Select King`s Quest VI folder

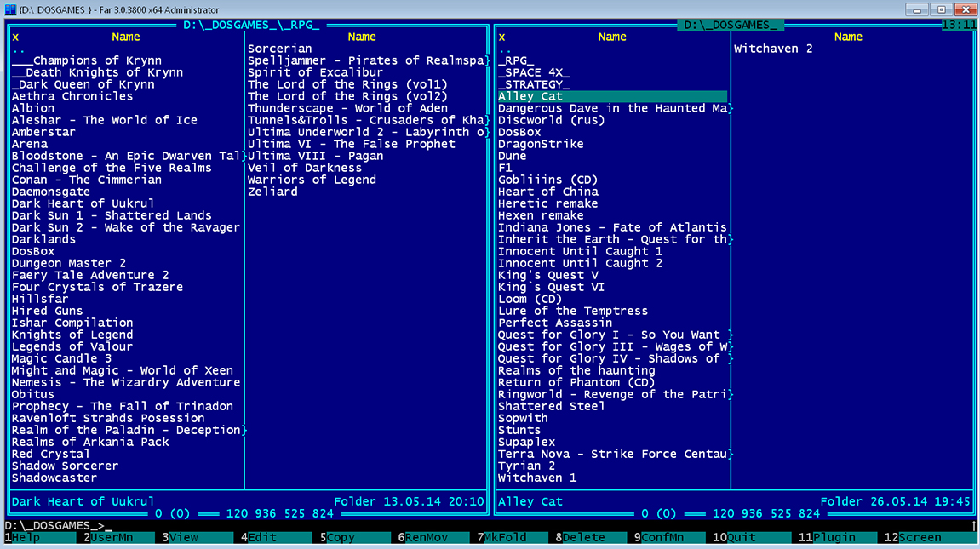click(x=551, y=288)
